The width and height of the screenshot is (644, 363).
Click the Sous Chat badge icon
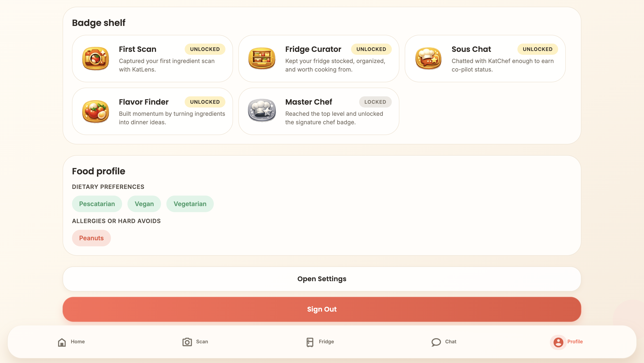tap(428, 59)
